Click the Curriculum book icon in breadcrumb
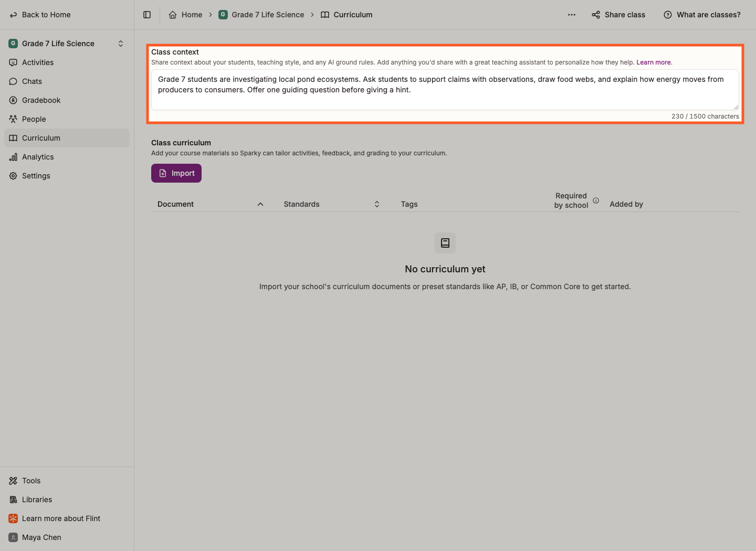This screenshot has height=551, width=756. [x=325, y=15]
